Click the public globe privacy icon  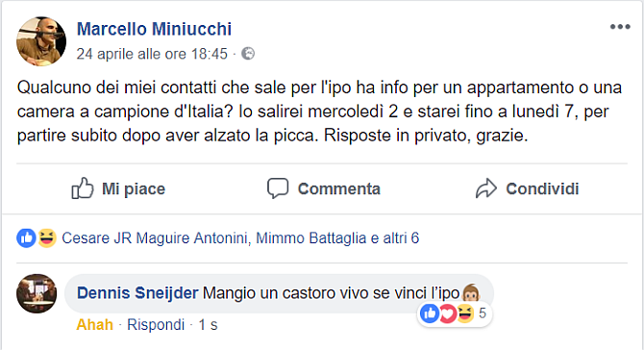(x=248, y=54)
